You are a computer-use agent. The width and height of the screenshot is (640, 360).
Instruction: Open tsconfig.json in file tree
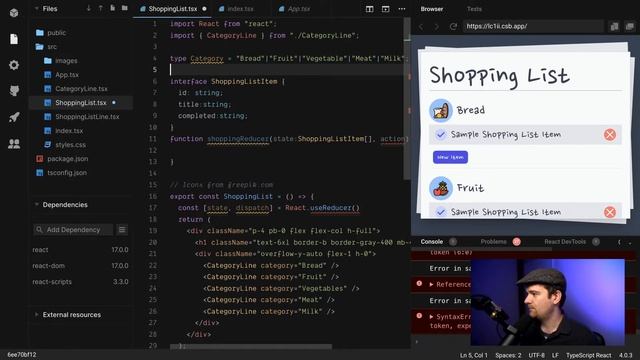tap(67, 173)
